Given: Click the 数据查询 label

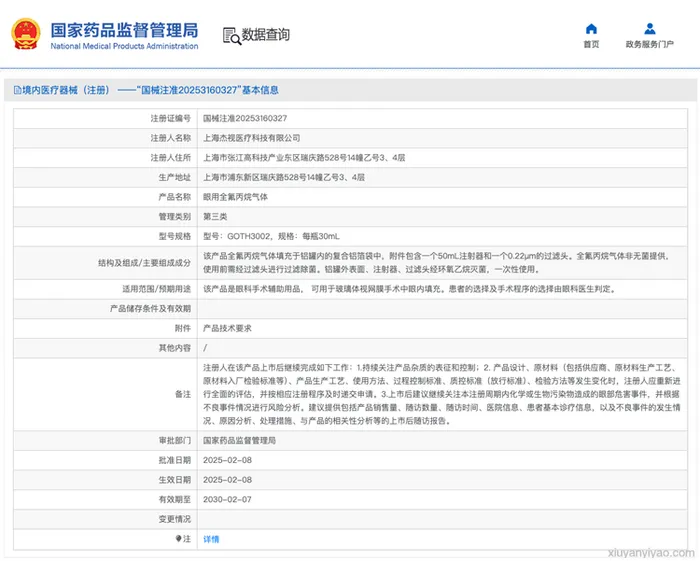Looking at the screenshot, I should point(266,34).
